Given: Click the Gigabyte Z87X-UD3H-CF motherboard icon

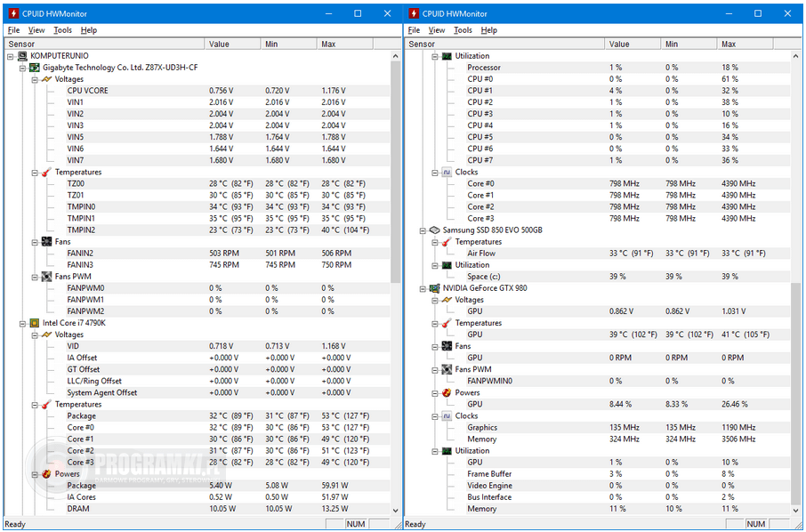Looking at the screenshot, I should (35, 68).
